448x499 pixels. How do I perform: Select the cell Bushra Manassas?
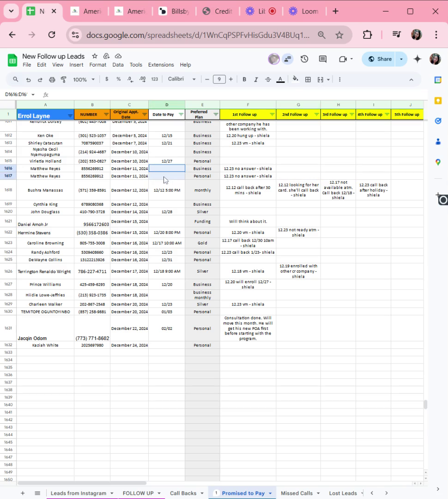[45, 190]
